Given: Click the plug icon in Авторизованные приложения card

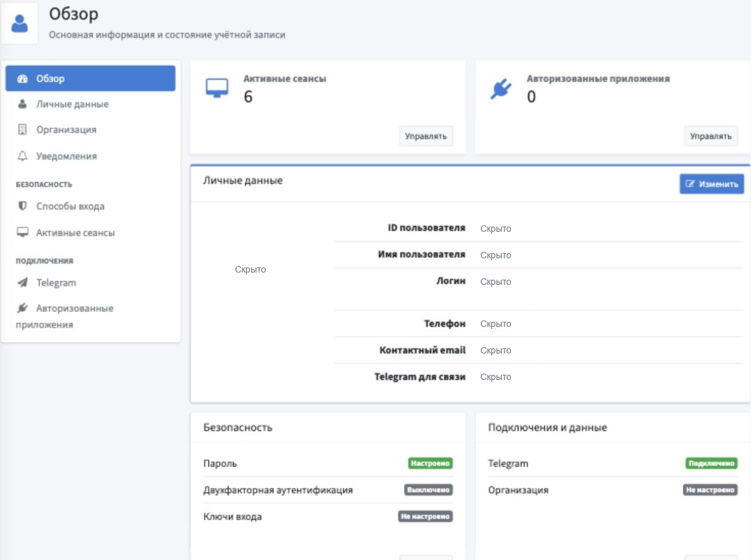Looking at the screenshot, I should pos(501,89).
